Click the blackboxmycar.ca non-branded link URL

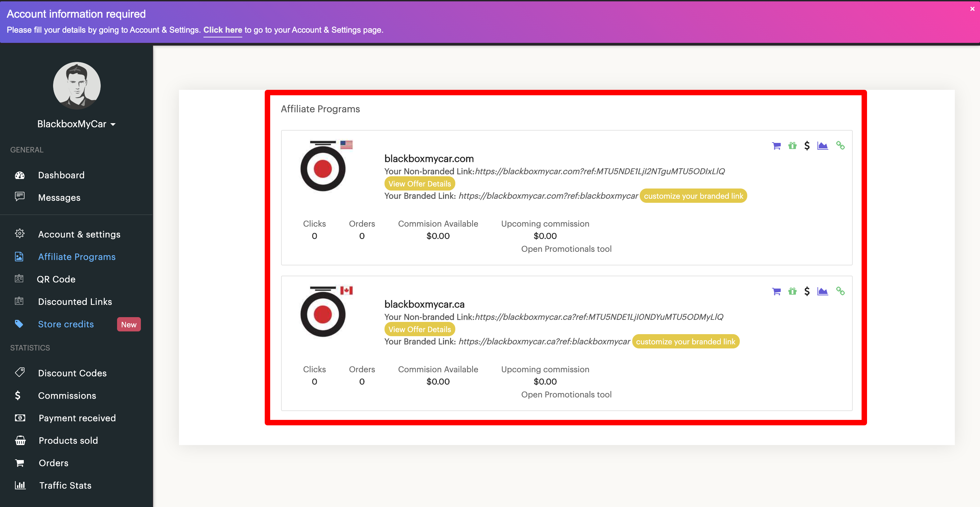tap(599, 317)
